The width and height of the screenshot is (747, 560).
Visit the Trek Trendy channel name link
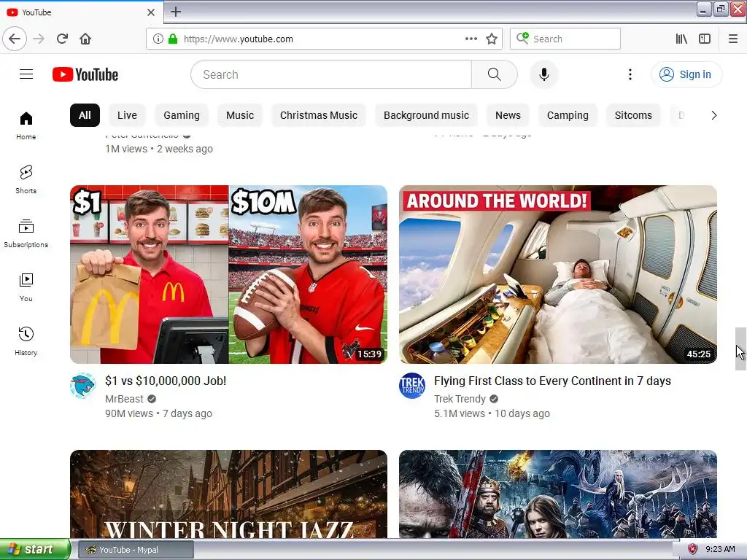click(460, 399)
